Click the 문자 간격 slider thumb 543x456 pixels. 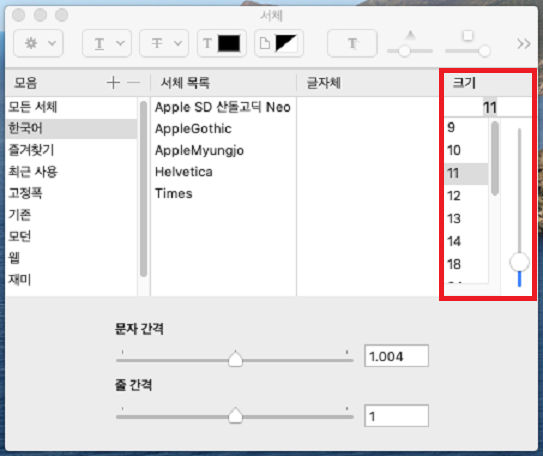click(235, 359)
